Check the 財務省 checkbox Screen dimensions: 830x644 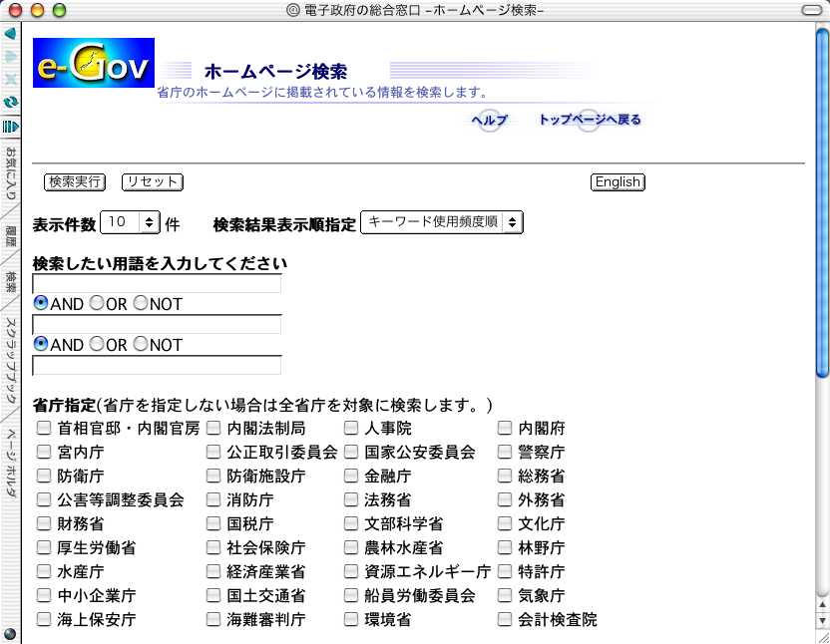(44, 523)
